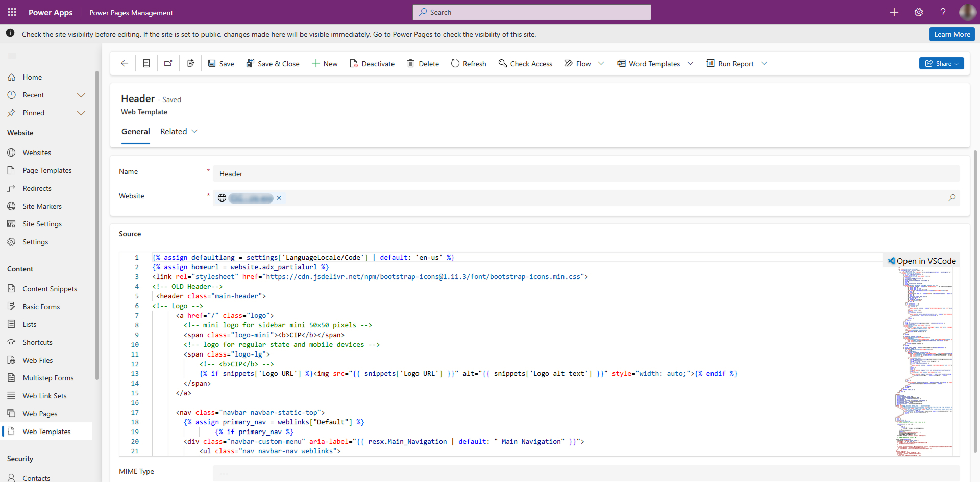This screenshot has height=482, width=980.
Task: Expand the Recent chevron
Action: pos(81,95)
